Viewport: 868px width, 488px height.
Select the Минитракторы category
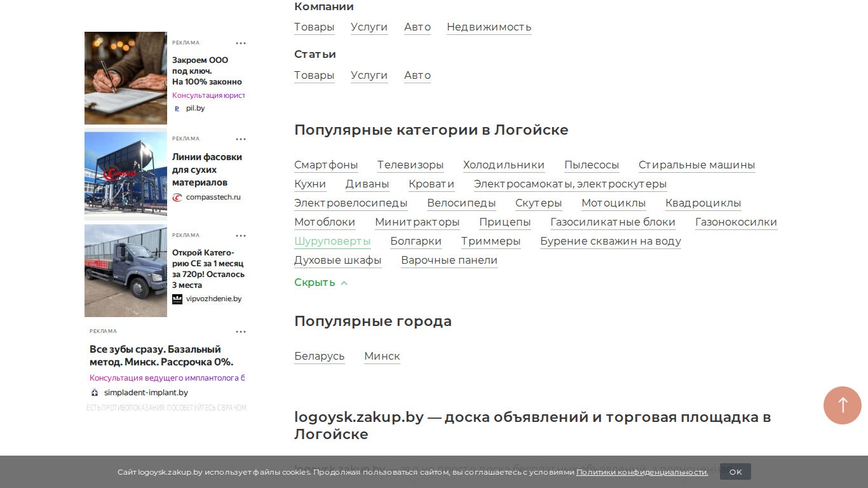[x=417, y=222]
